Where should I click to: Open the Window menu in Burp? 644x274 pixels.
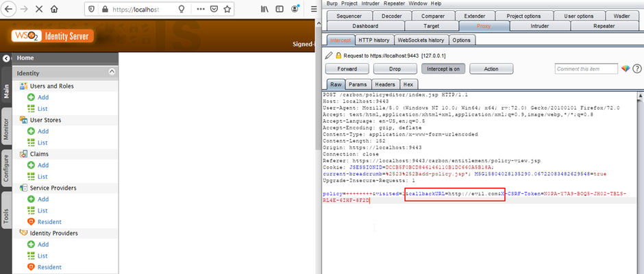point(418,3)
